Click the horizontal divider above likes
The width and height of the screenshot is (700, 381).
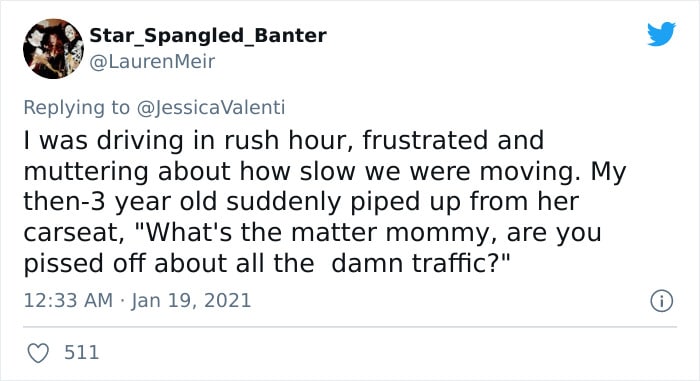[350, 327]
